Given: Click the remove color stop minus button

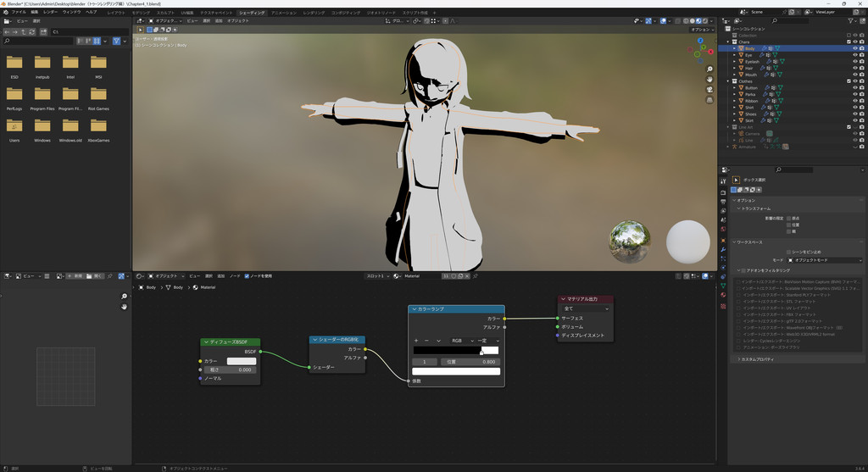Looking at the screenshot, I should click(427, 340).
